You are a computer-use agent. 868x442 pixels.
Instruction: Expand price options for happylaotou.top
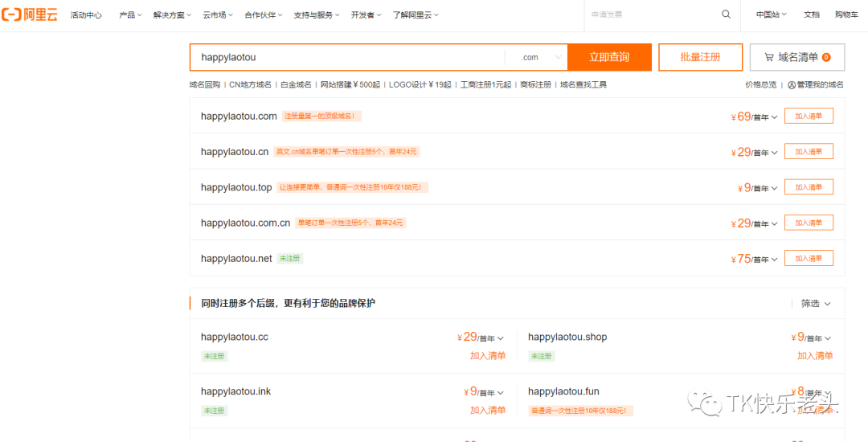(x=775, y=189)
